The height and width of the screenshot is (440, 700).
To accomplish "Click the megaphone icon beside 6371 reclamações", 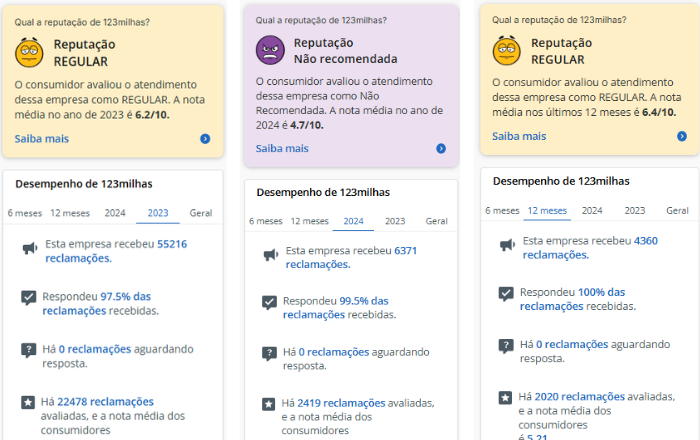I will click(269, 256).
